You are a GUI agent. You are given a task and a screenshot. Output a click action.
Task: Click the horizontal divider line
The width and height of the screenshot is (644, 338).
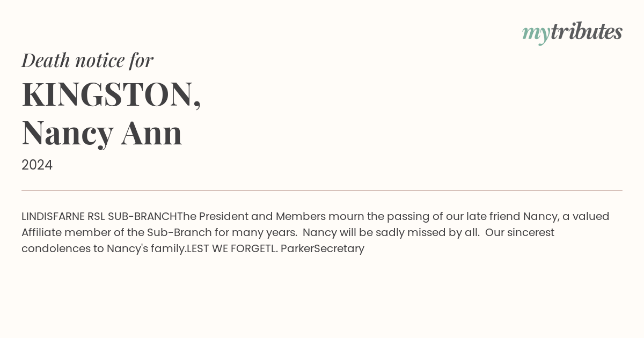[322, 190]
